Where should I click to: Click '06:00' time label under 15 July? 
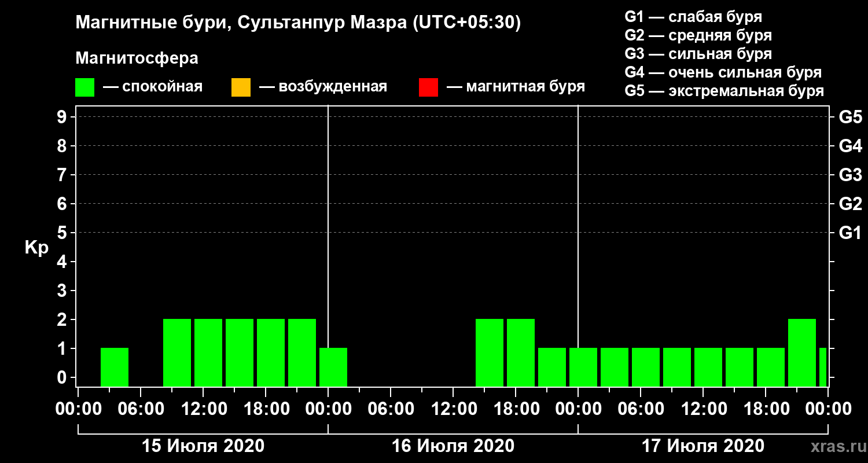point(141,409)
